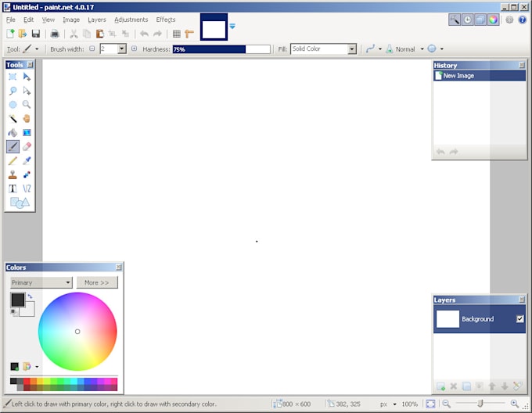Select the Clone Stamp tool
Viewport: 532px width, 413px height.
(x=13, y=174)
